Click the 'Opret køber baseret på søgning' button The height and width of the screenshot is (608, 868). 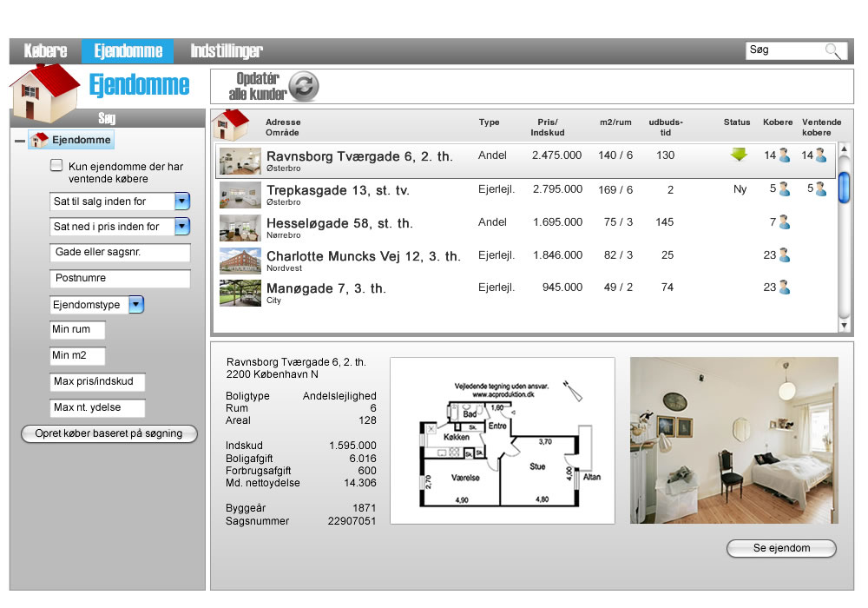coord(109,433)
